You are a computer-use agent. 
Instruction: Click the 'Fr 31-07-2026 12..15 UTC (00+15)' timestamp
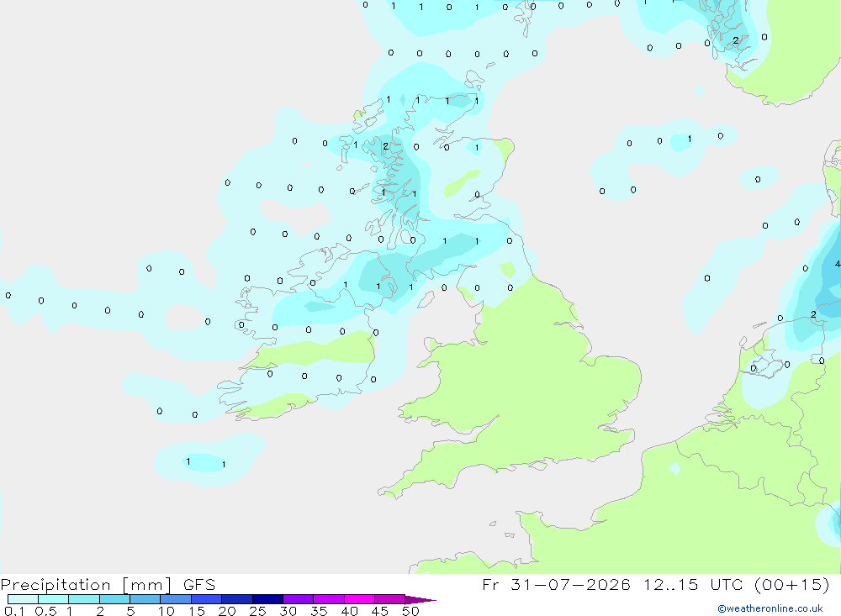(x=655, y=584)
